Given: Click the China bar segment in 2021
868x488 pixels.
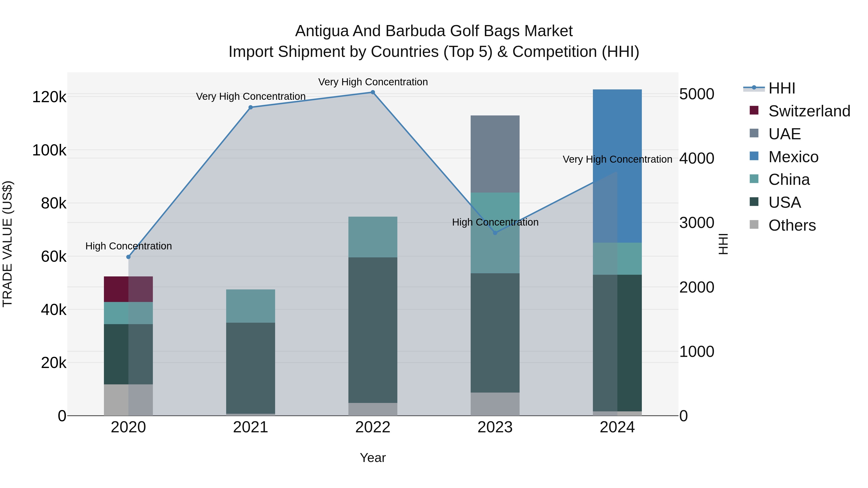Looking at the screenshot, I should (251, 306).
